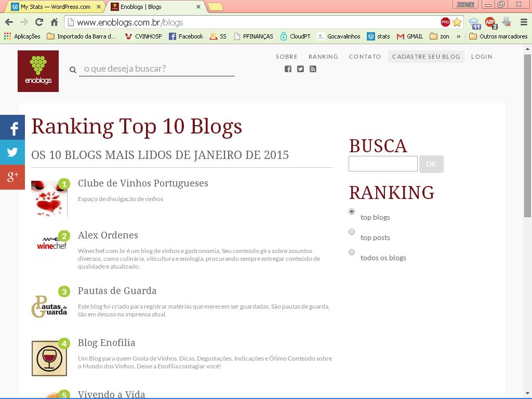Viewport: 532px width, 399px height.
Task: Click the cloud extension icon with badge 11
Action: point(475,23)
